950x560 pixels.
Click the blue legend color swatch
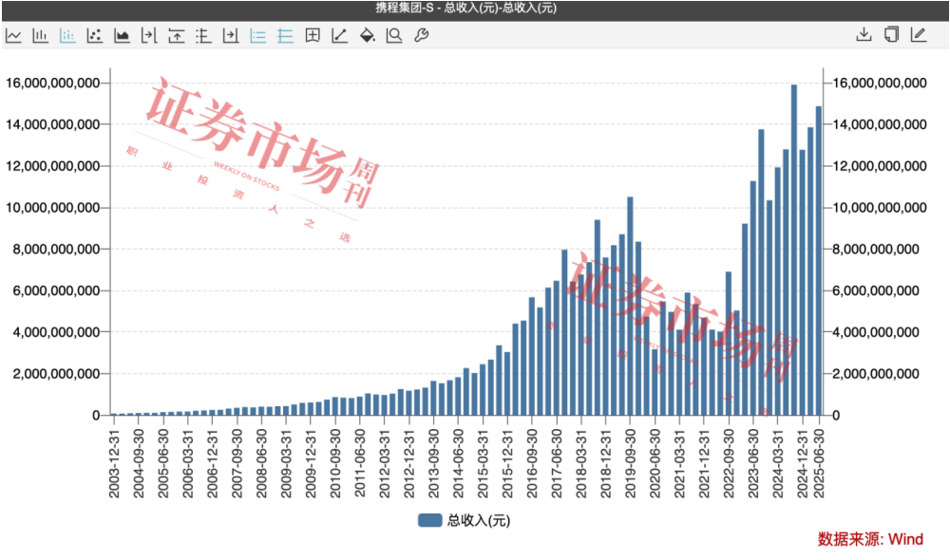coord(430,520)
